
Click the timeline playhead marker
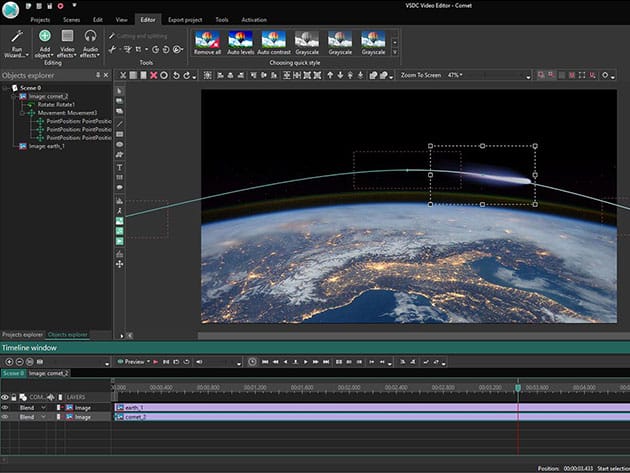coord(518,387)
